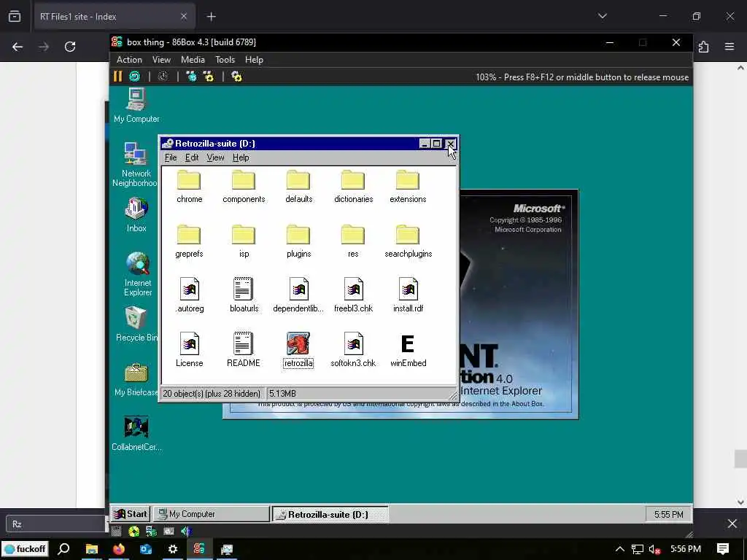Open the Edit menu in Retrozilla-suite window
This screenshot has width=747, height=560.
tap(192, 157)
